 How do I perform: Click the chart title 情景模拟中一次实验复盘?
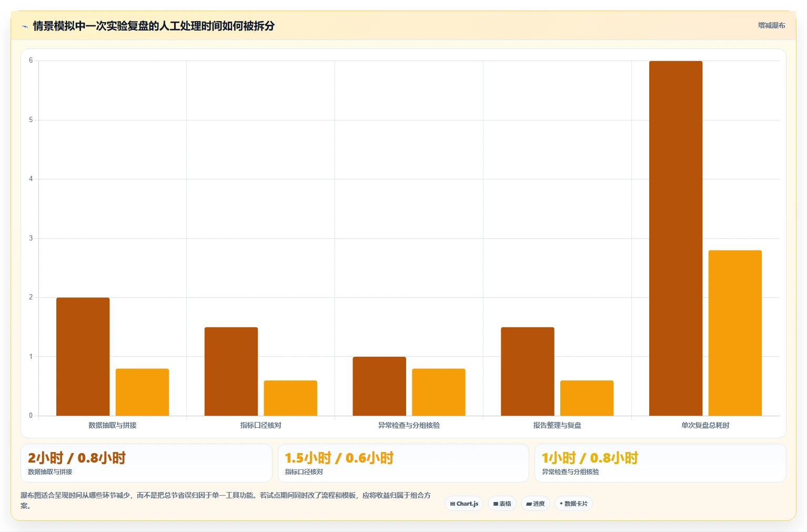coord(154,26)
